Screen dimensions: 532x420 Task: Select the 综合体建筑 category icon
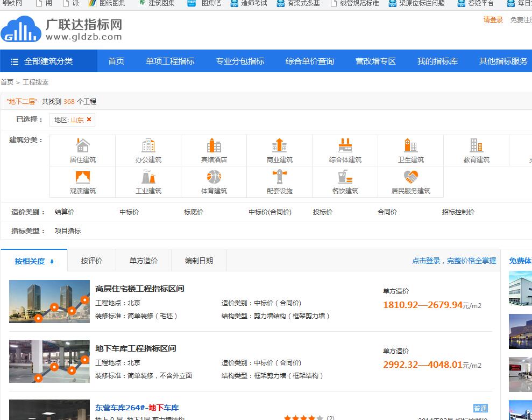point(345,146)
